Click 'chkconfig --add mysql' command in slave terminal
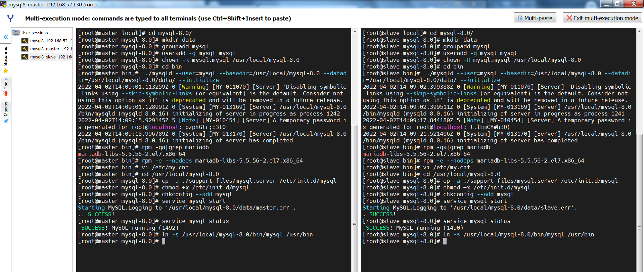 click(478, 194)
